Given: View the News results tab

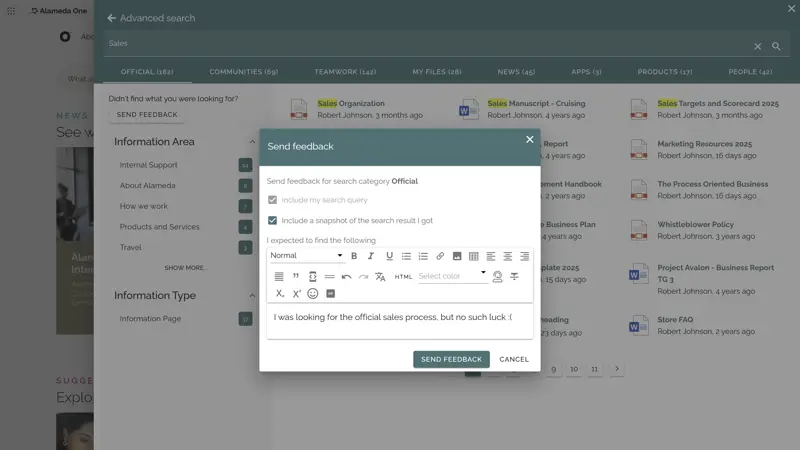Looking at the screenshot, I should point(516,72).
